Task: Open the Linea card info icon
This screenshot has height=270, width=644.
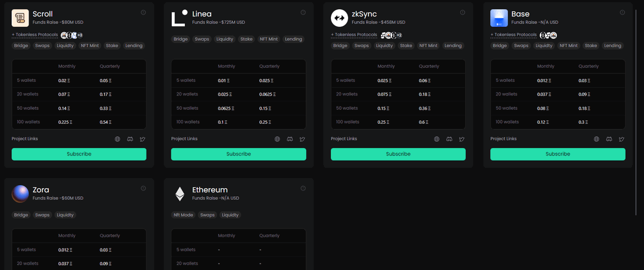Action: tap(303, 12)
